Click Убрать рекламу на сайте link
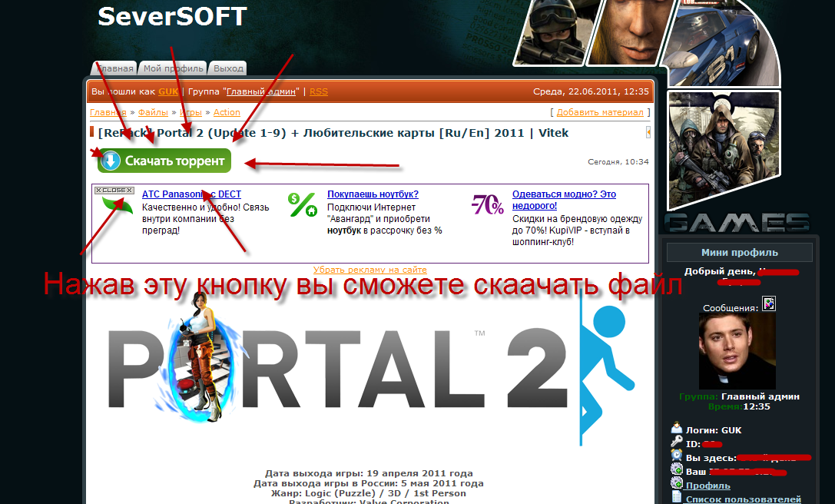The width and height of the screenshot is (835, 504). click(x=369, y=270)
